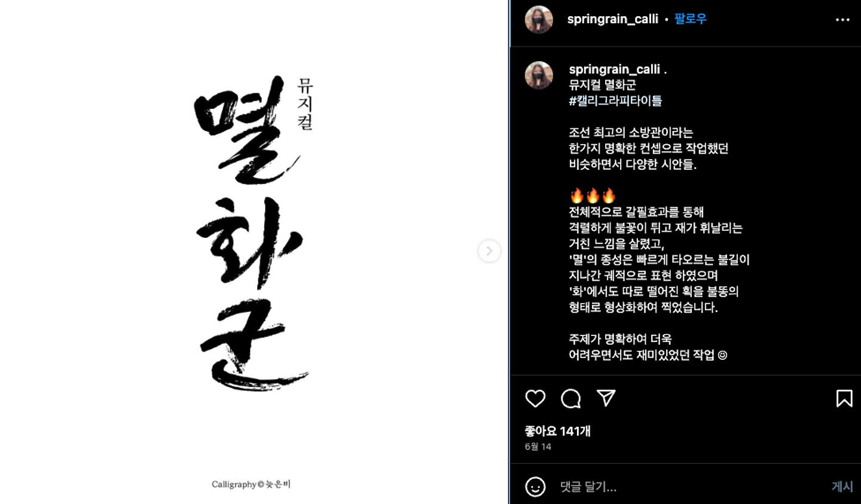
Task: Click the 게시 post comment button
Action: point(842,487)
